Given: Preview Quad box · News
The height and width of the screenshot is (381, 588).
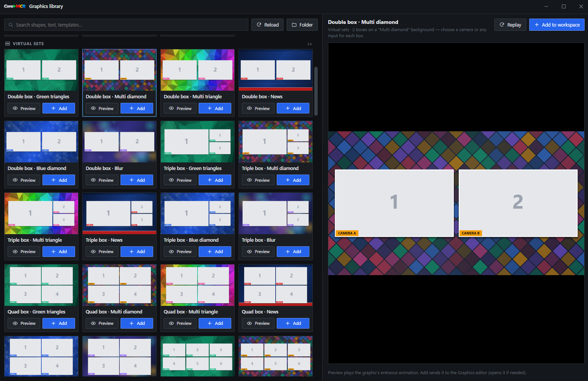Looking at the screenshot, I should coord(258,323).
